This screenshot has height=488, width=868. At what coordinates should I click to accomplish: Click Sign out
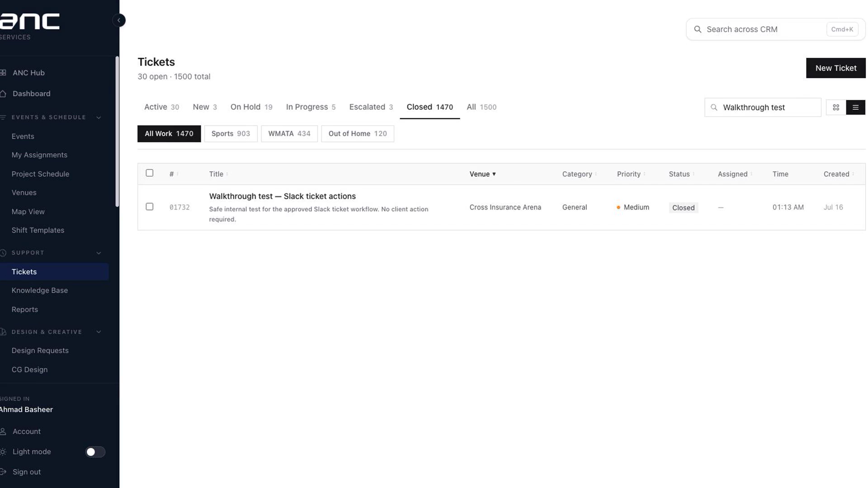point(26,472)
